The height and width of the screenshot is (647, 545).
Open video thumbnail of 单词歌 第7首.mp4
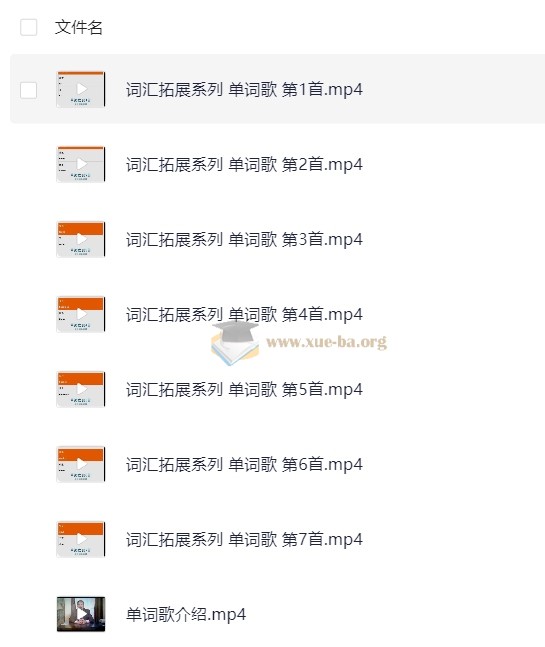coord(81,539)
